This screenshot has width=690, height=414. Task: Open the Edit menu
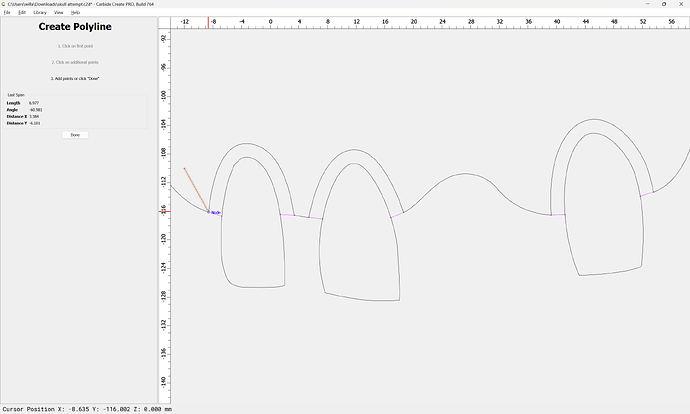point(21,12)
